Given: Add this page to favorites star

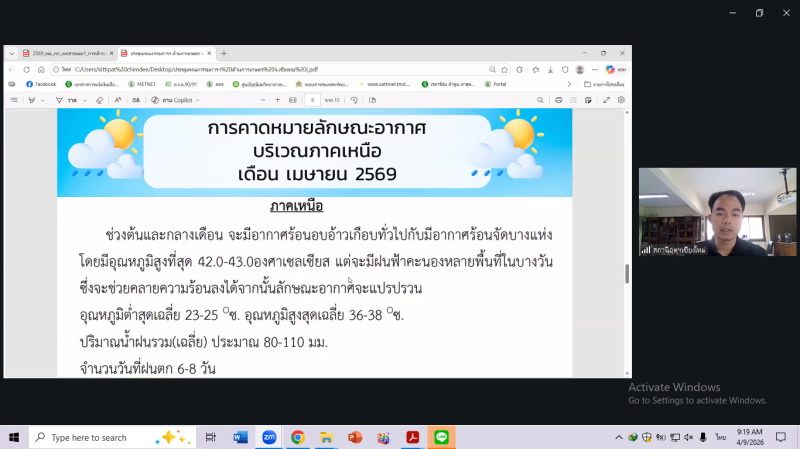Looking at the screenshot, I should coord(506,69).
